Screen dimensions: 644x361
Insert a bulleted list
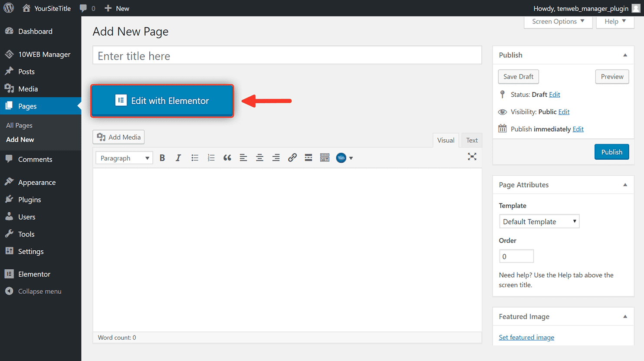coord(195,158)
